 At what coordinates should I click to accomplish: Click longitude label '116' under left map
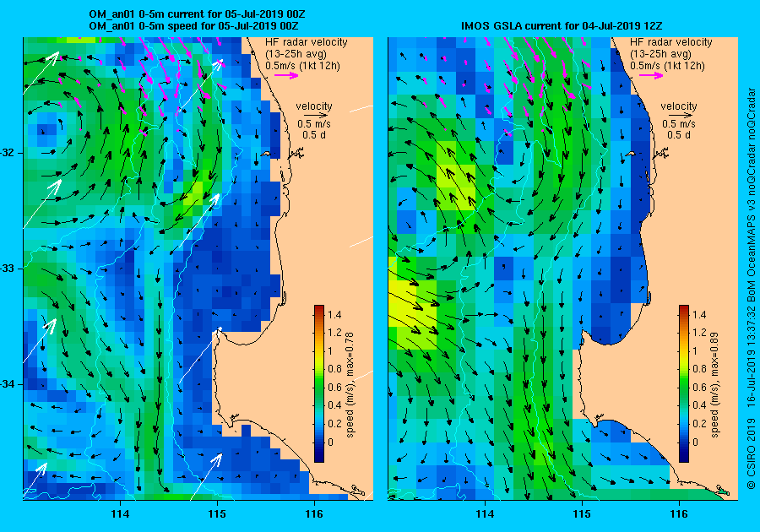coord(314,514)
